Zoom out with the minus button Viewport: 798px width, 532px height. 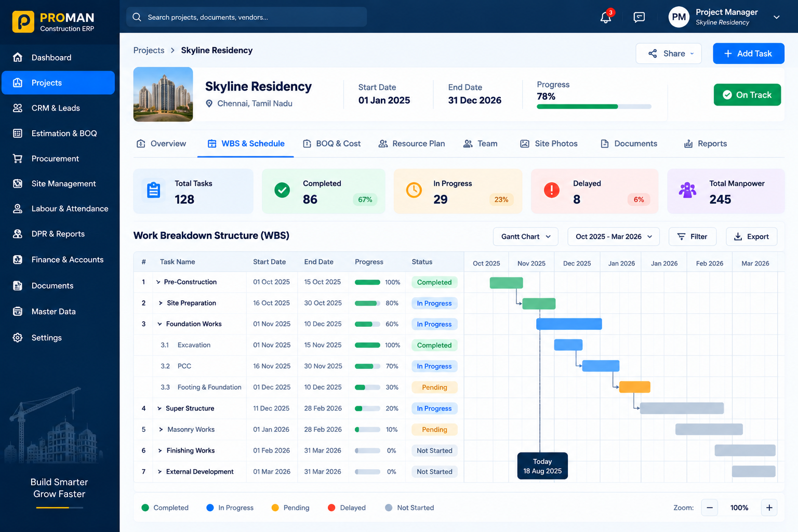coord(710,508)
